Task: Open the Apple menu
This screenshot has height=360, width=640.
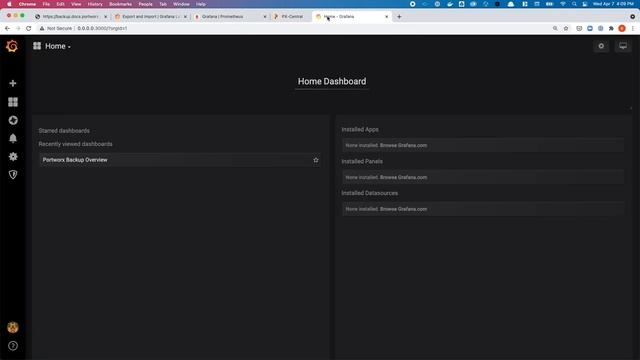Action: 9,4
